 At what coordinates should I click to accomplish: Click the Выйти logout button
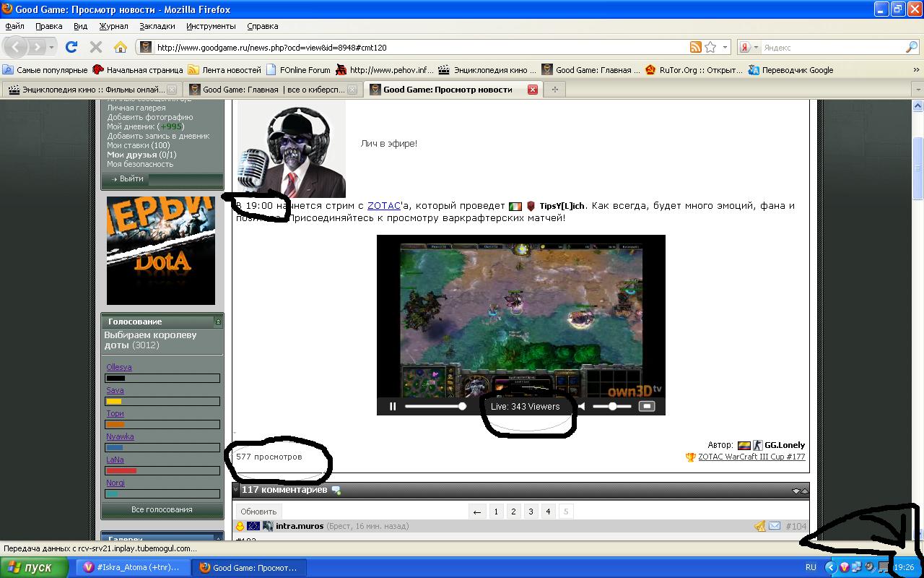[x=131, y=178]
